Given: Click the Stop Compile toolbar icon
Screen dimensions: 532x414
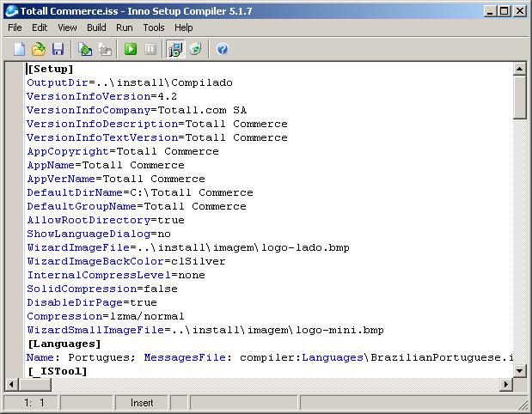Looking at the screenshot, I should click(x=105, y=49).
